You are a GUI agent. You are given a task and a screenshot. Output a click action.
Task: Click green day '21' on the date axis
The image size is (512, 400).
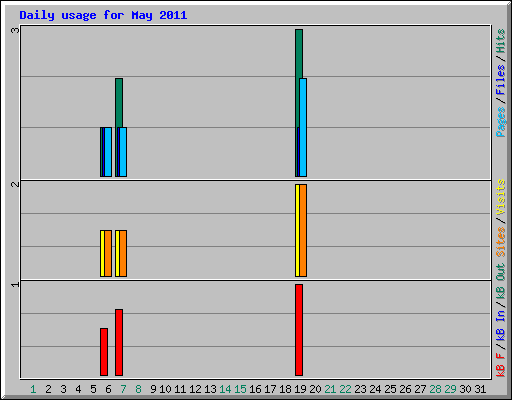click(x=330, y=389)
